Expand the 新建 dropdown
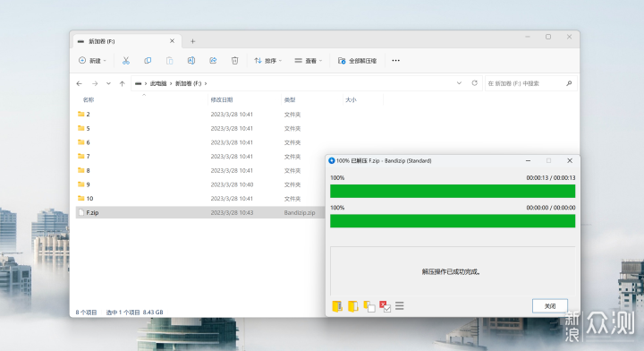Screen dimensions: 644x351 (92, 60)
